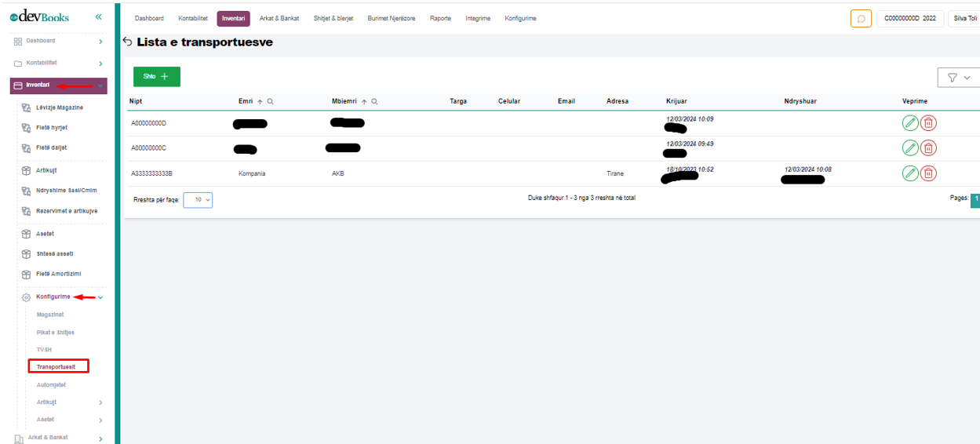980x444 pixels.
Task: Open the filter dropdown button
Action: pos(958,78)
